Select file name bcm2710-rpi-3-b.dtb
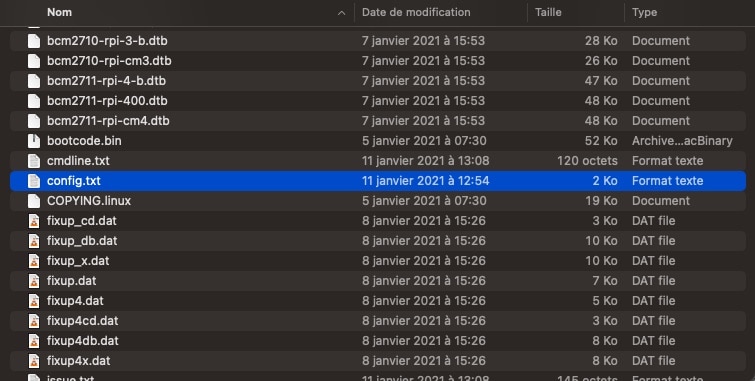 (107, 41)
